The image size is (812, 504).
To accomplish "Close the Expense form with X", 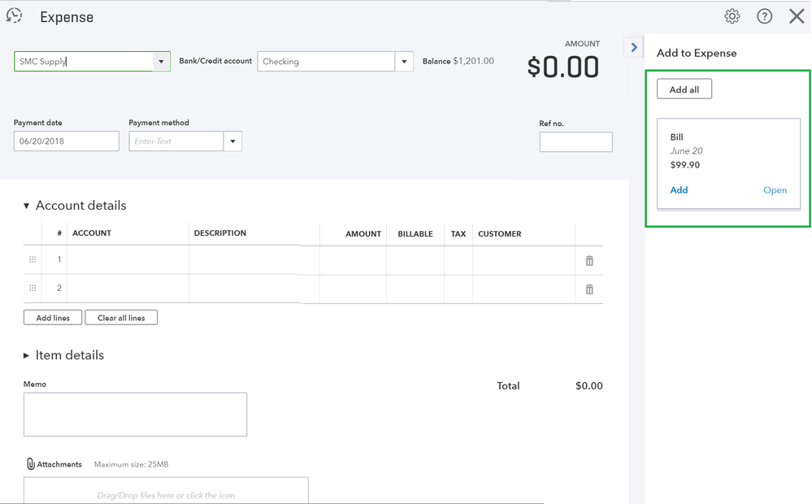I will 797,16.
